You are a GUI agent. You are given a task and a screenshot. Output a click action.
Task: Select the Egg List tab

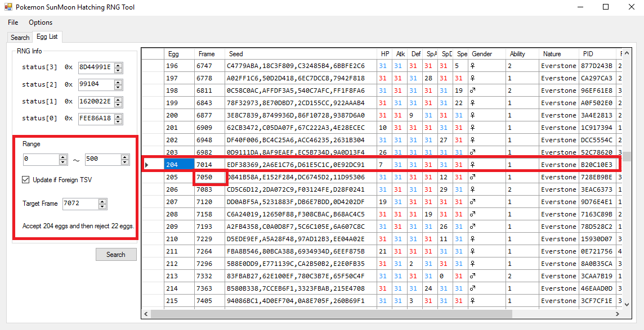(x=47, y=37)
